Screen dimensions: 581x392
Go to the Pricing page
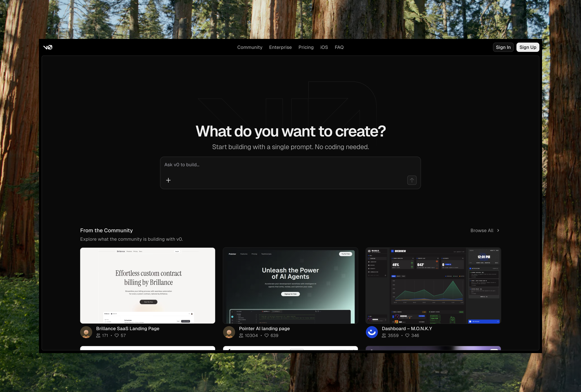[306, 47]
